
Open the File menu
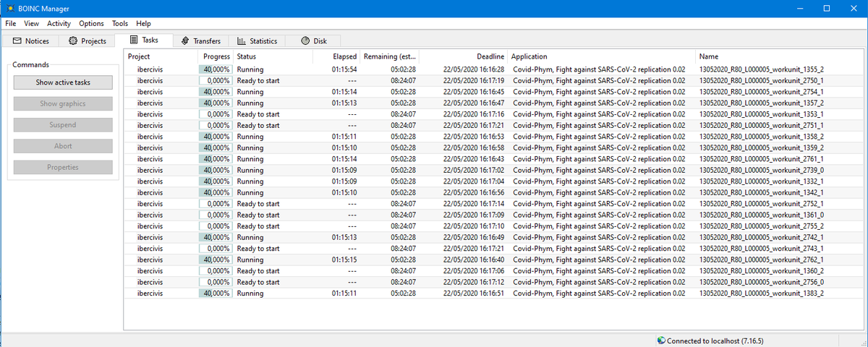(10, 24)
